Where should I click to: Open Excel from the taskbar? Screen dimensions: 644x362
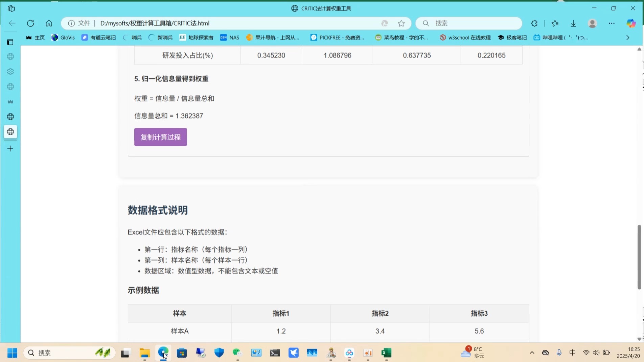386,353
